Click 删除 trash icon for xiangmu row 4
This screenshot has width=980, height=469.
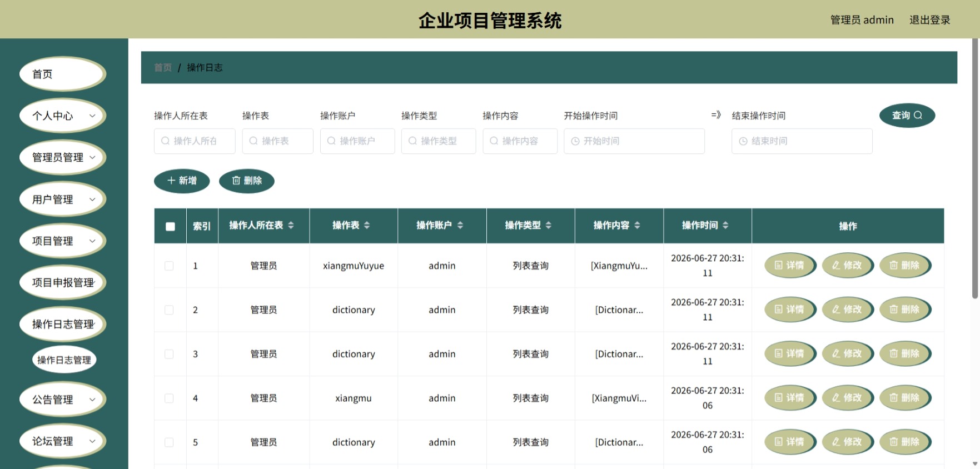894,398
